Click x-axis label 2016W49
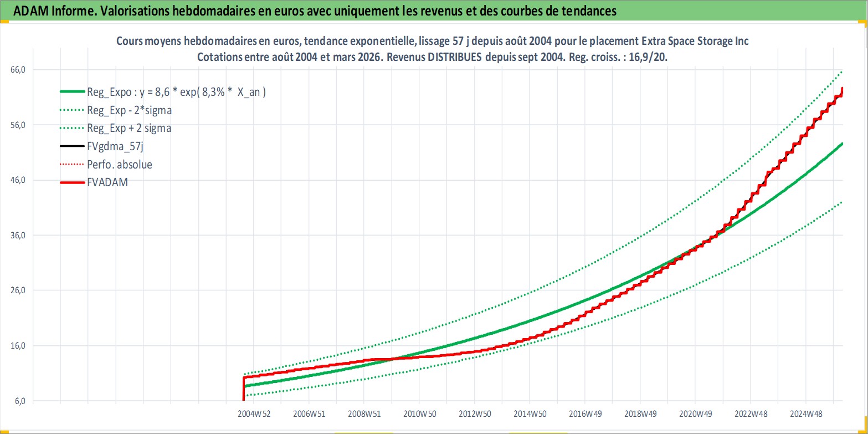Image resolution: width=868 pixels, height=434 pixels. pyautogui.click(x=585, y=413)
